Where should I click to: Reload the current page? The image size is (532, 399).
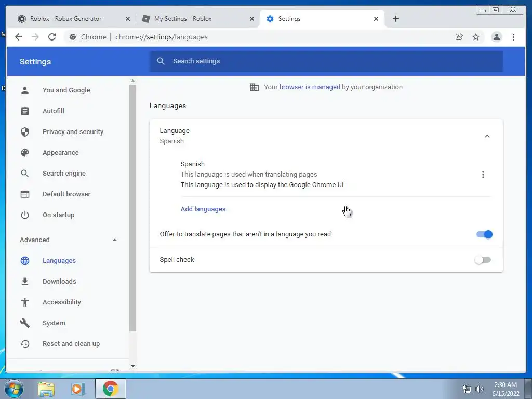(52, 37)
